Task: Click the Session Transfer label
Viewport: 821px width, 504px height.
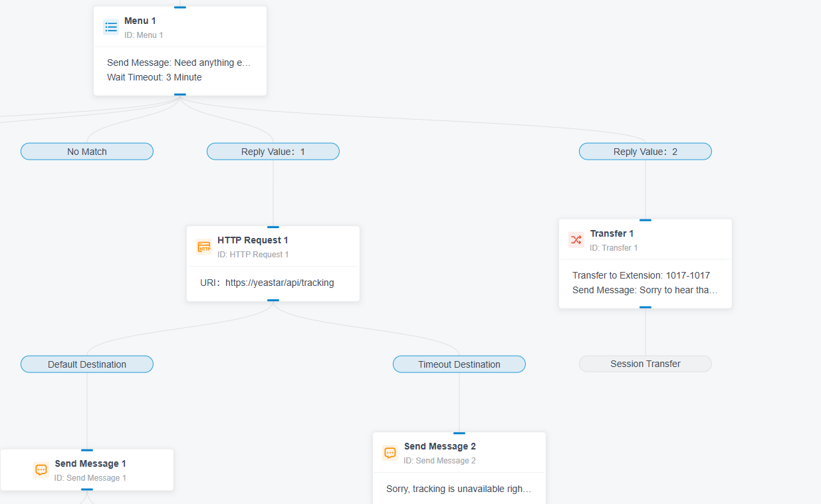Action: pos(645,364)
